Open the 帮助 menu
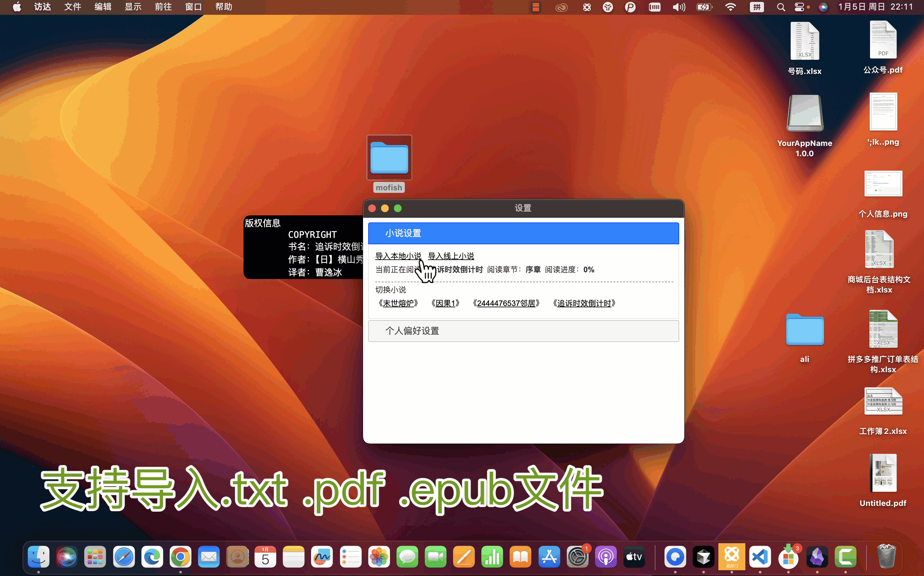924x576 pixels. [x=224, y=7]
